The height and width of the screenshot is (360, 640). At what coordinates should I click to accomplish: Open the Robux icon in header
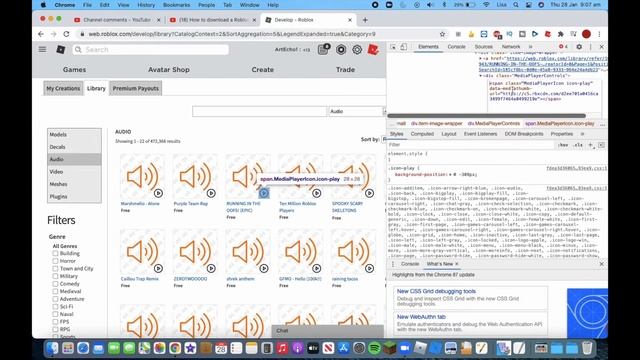click(x=341, y=49)
